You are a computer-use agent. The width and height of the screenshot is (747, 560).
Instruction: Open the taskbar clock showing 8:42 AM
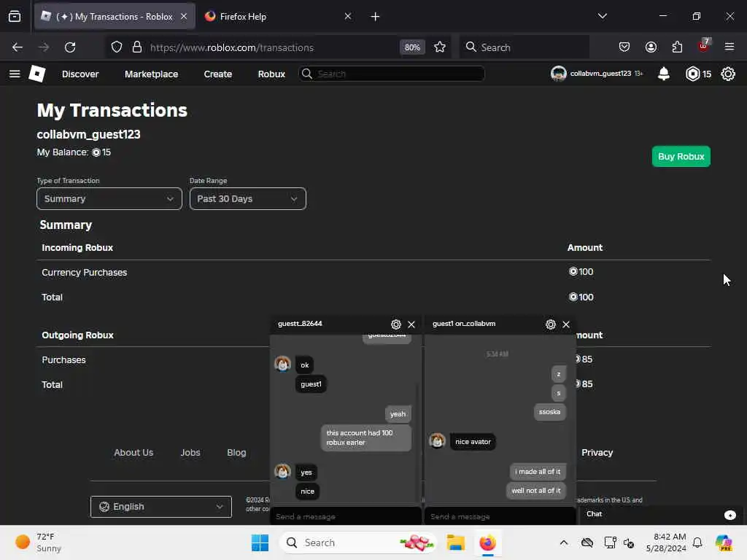click(666, 542)
